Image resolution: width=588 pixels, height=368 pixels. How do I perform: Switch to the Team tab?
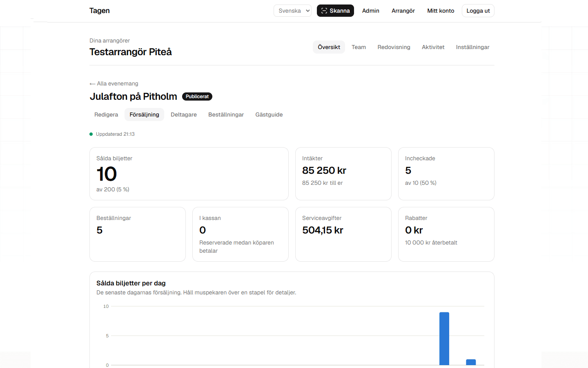[x=359, y=47]
